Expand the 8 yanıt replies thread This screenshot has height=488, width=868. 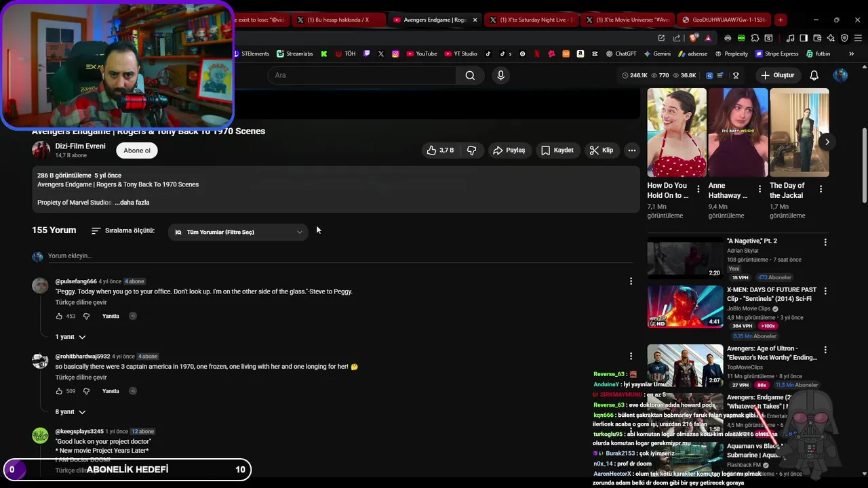[71, 412]
